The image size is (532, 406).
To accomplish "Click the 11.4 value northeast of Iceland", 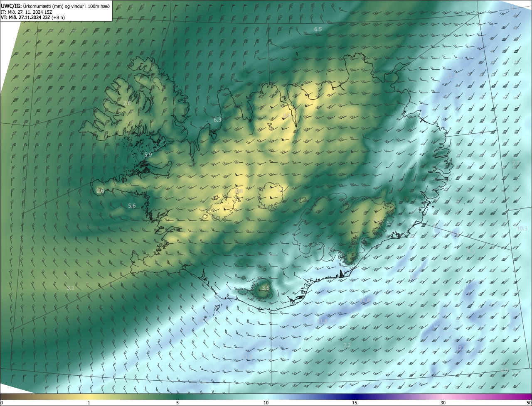I will tap(451, 76).
